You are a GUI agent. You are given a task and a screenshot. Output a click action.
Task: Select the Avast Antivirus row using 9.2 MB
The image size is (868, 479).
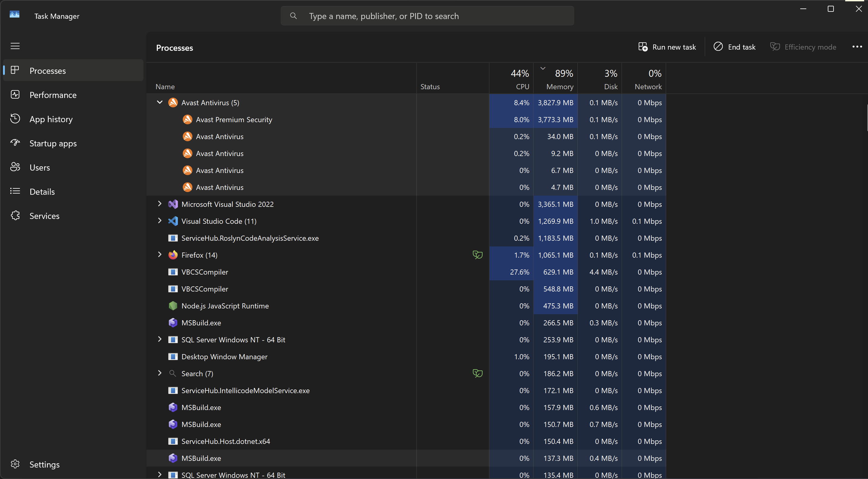tap(406, 153)
